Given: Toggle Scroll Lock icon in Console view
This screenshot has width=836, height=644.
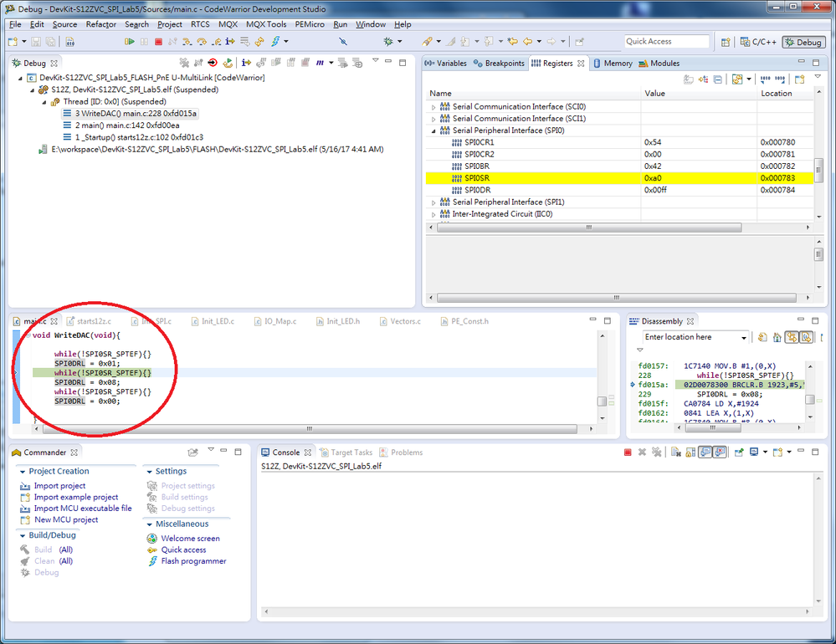Looking at the screenshot, I should click(x=690, y=452).
